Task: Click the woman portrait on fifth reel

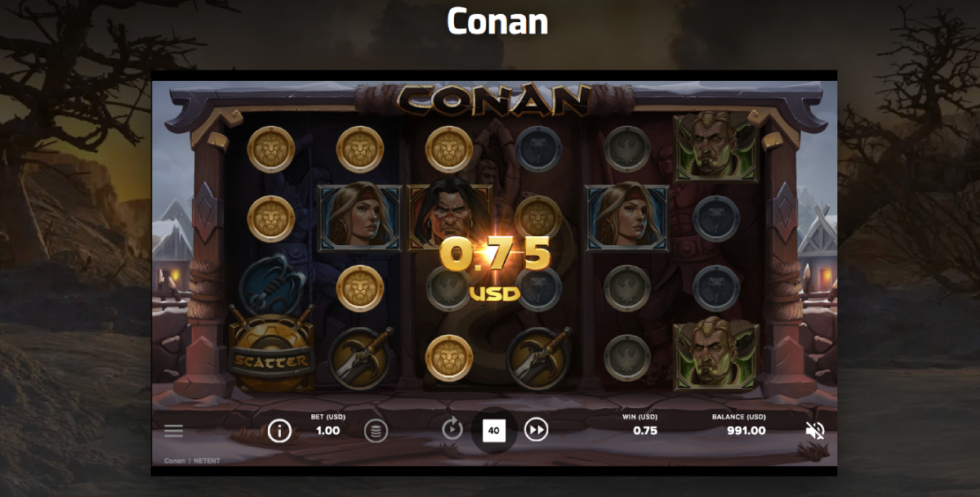Action: 627,216
